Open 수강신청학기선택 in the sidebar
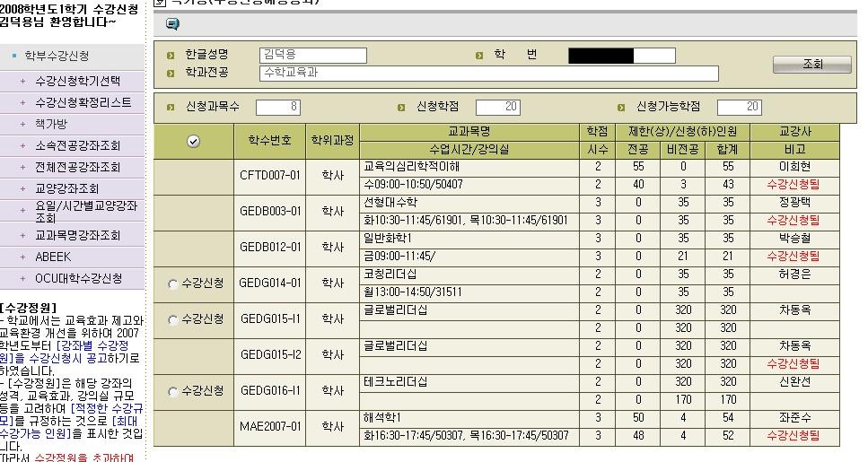Screen dimensions: 868x462 tap(77, 81)
